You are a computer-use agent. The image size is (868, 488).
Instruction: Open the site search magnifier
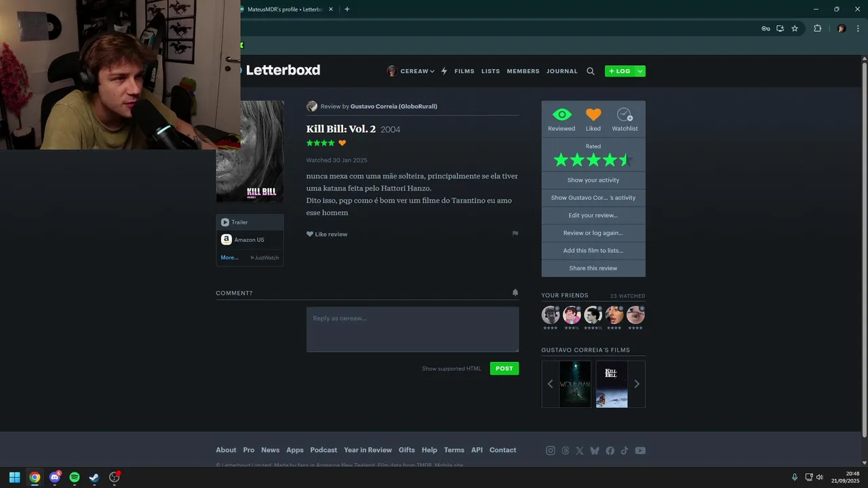[x=591, y=71]
